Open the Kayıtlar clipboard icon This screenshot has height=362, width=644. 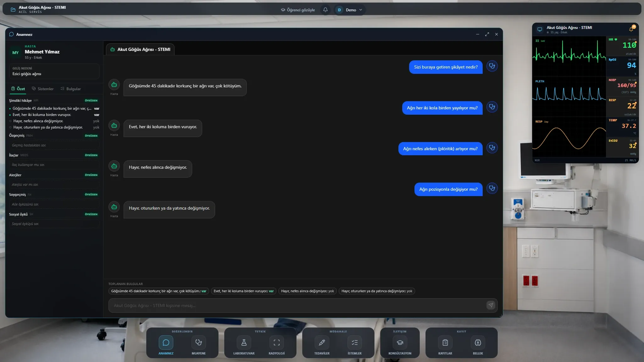pos(445,345)
